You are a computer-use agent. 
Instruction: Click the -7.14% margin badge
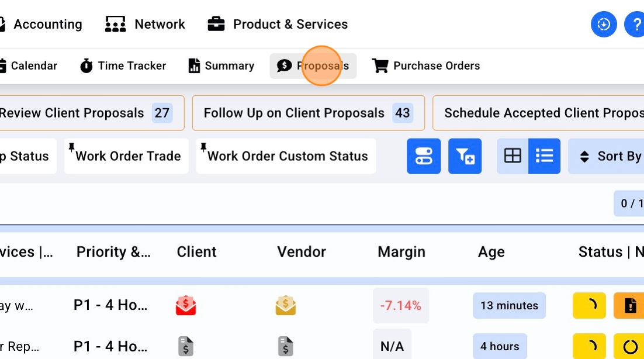point(401,306)
